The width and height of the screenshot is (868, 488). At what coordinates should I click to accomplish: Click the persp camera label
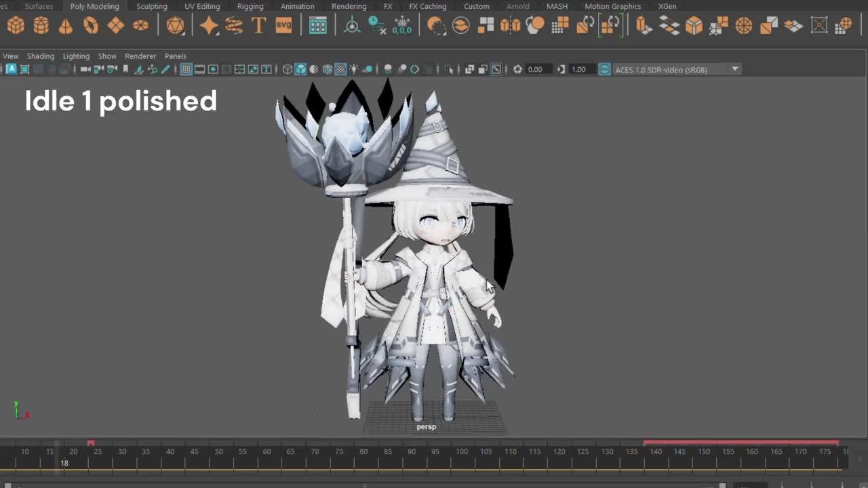click(x=427, y=427)
